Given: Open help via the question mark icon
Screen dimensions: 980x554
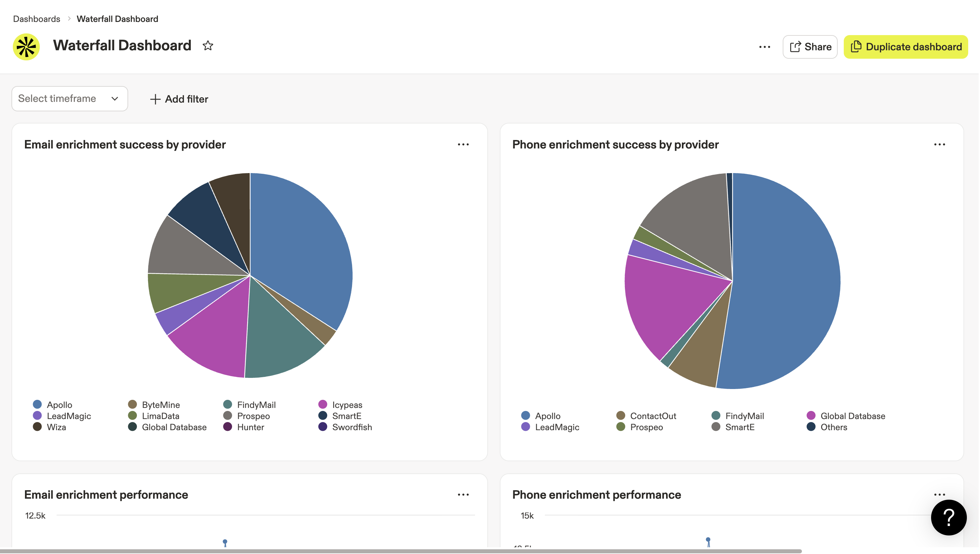Looking at the screenshot, I should pyautogui.click(x=948, y=517).
